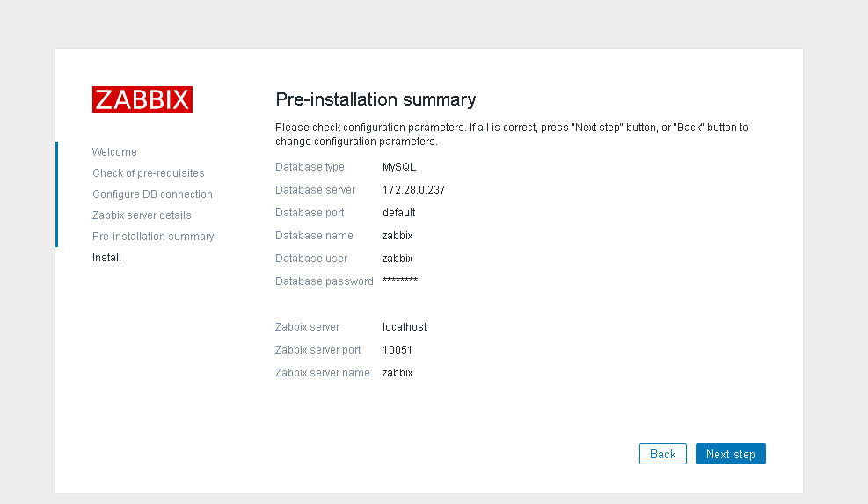
Task: Click the 172.28.0.237 server address
Action: pos(413,189)
